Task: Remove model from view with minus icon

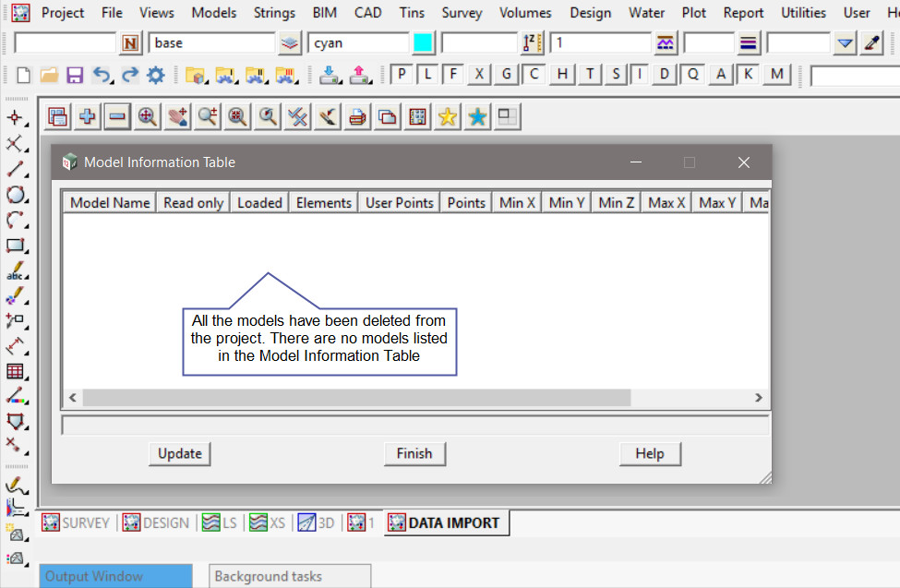Action: [x=117, y=117]
